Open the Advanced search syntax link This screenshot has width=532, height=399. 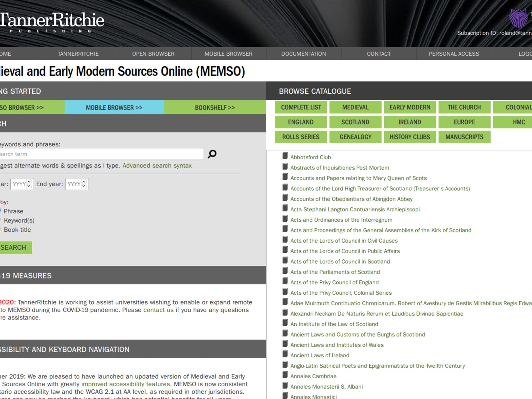tap(157, 166)
